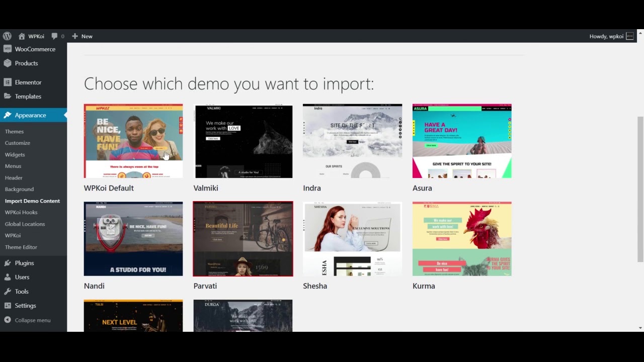
Task: Click the Appearance paintbrush icon
Action: (8, 115)
